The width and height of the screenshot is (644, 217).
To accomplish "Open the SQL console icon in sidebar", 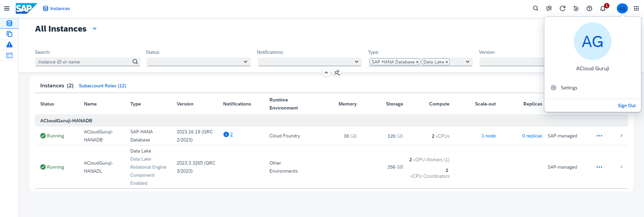I will point(9,55).
